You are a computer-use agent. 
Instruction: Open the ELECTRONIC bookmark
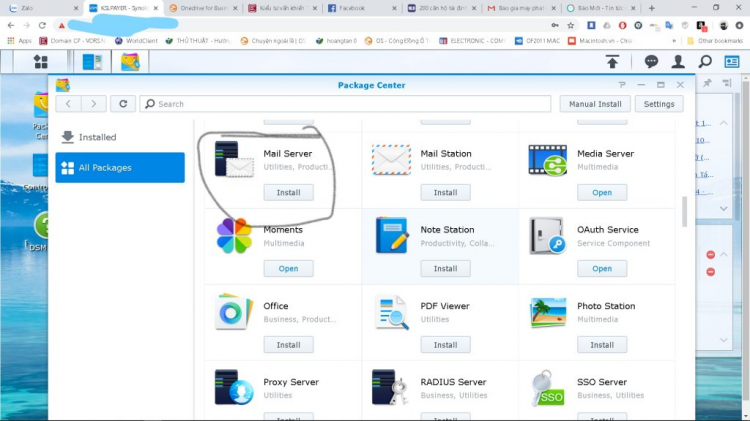(x=472, y=41)
